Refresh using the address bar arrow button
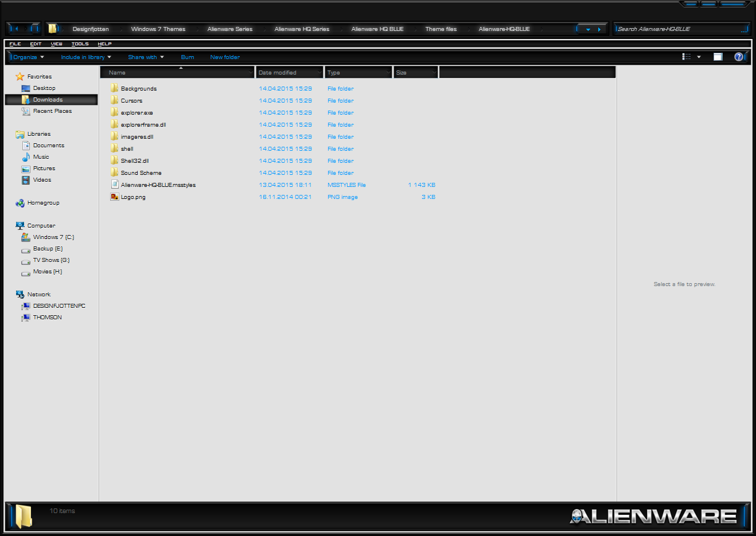756x536 pixels. pos(599,29)
